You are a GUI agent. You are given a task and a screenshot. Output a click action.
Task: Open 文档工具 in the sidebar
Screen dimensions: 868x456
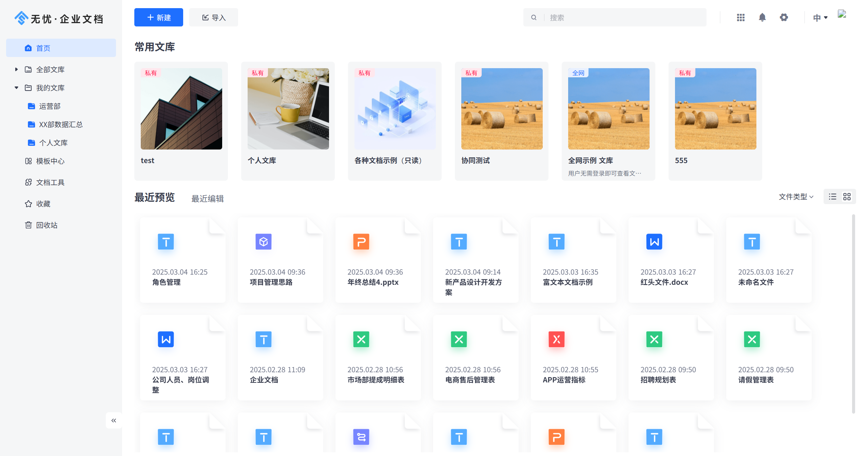[50, 182]
